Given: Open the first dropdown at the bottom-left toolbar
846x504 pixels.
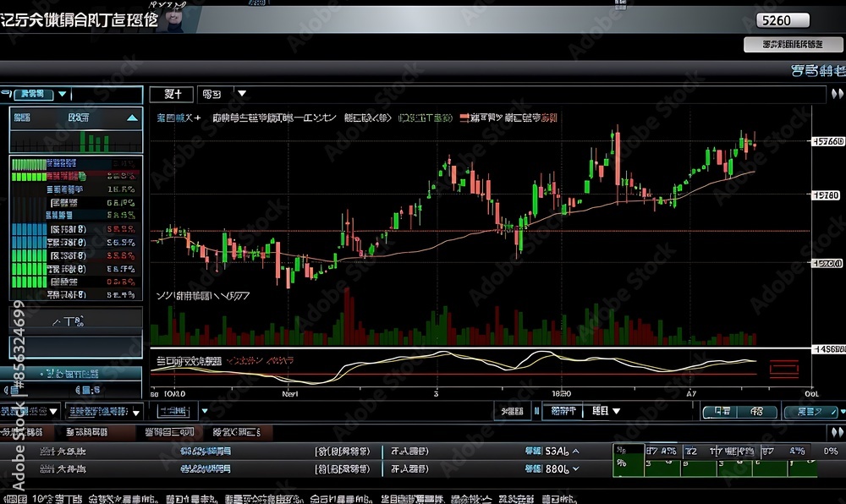Looking at the screenshot, I should [x=30, y=411].
